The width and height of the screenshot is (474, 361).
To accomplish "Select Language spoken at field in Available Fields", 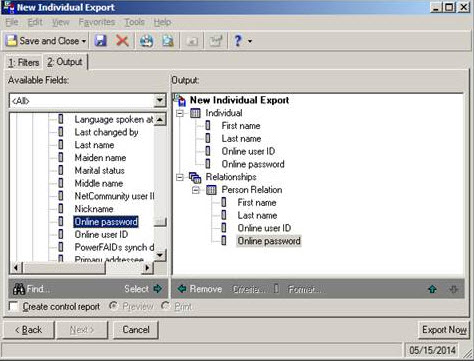I will tap(114, 119).
